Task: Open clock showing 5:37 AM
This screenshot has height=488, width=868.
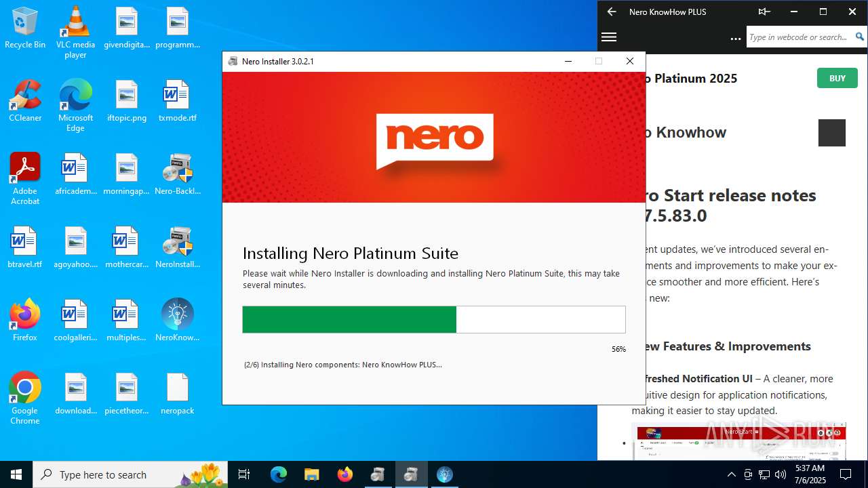Action: click(x=810, y=474)
